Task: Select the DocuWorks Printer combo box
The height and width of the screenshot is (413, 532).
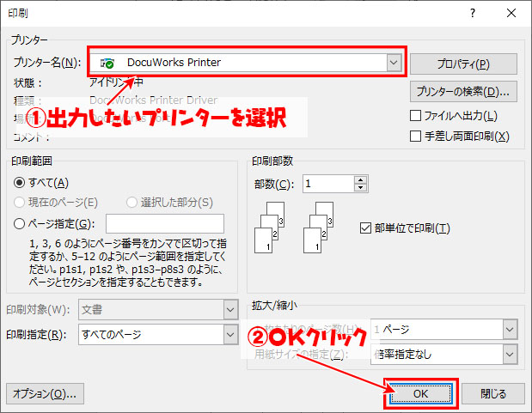Action: 247,63
